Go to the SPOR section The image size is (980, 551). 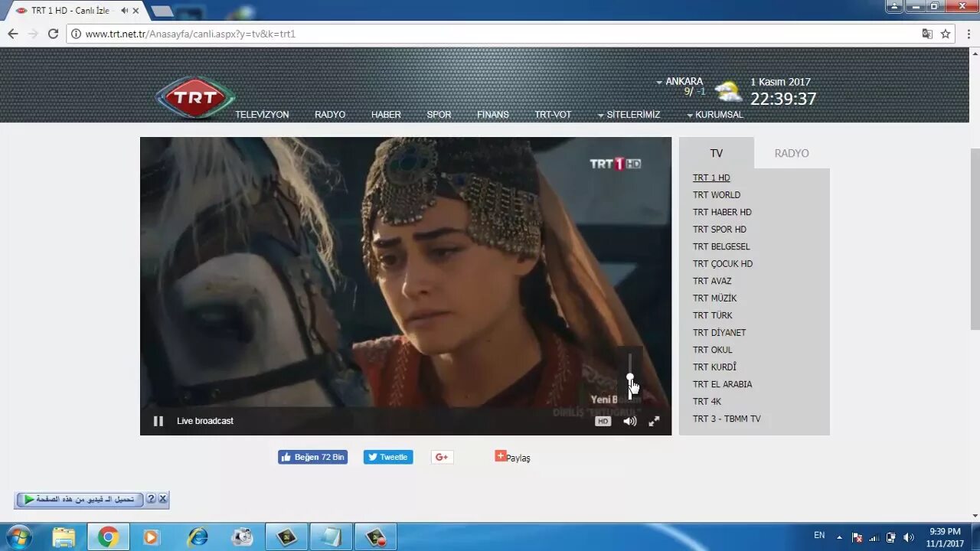point(439,115)
